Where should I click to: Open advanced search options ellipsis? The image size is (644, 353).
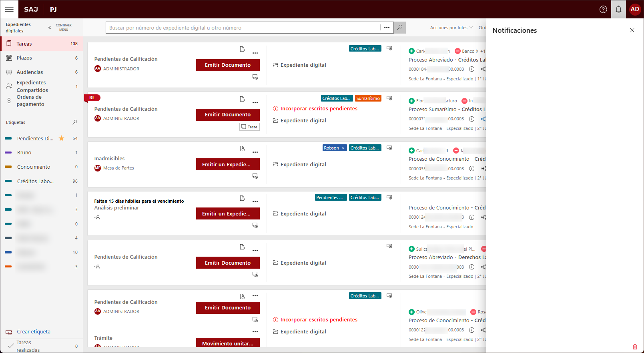[387, 28]
